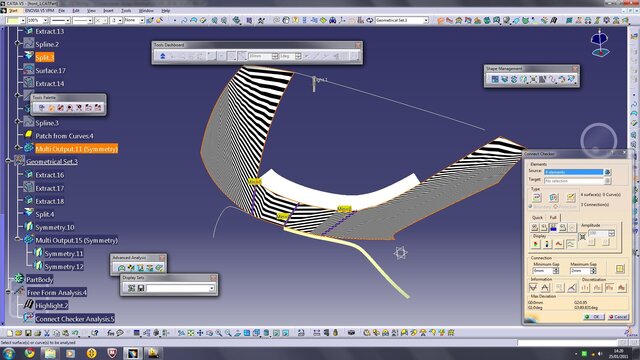Click the Normal View icon
The width and height of the screenshot is (640, 360).
click(238, 333)
